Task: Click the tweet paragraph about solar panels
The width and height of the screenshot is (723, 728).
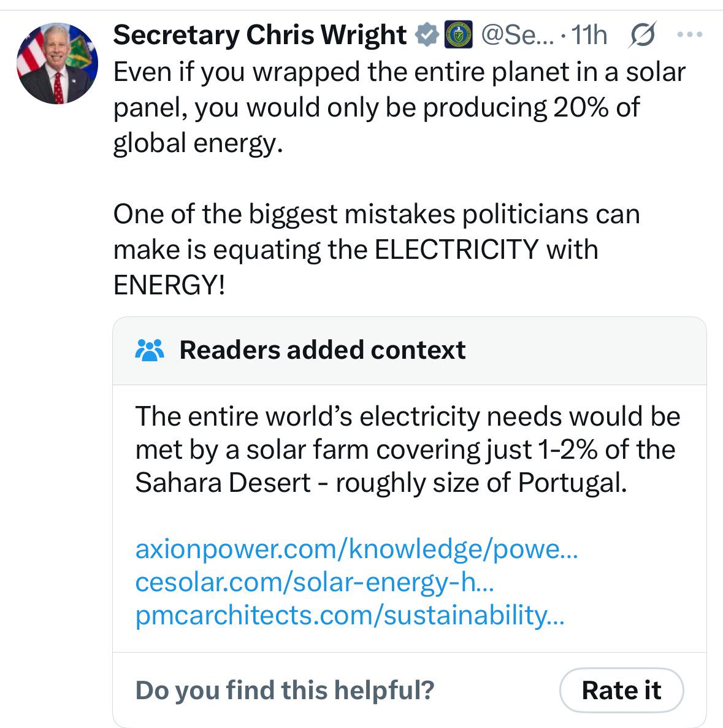Action: [x=399, y=107]
